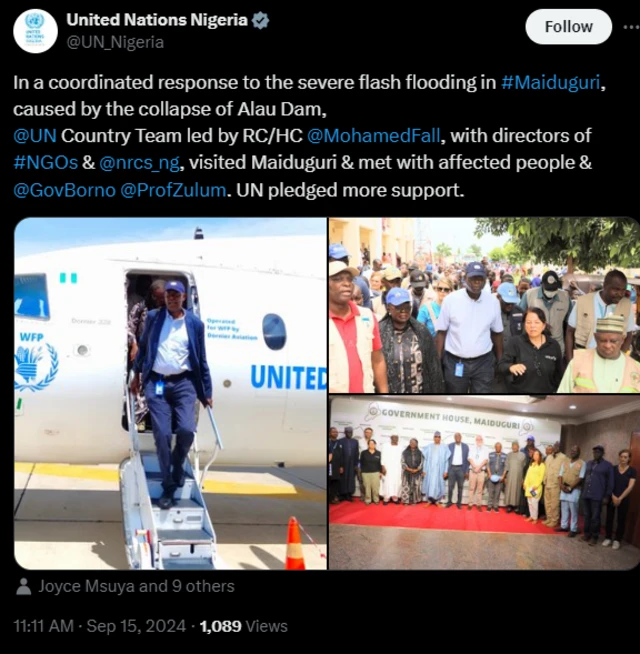The height and width of the screenshot is (654, 640).
Task: Visit the @GovBorno profile link
Action: [64, 190]
